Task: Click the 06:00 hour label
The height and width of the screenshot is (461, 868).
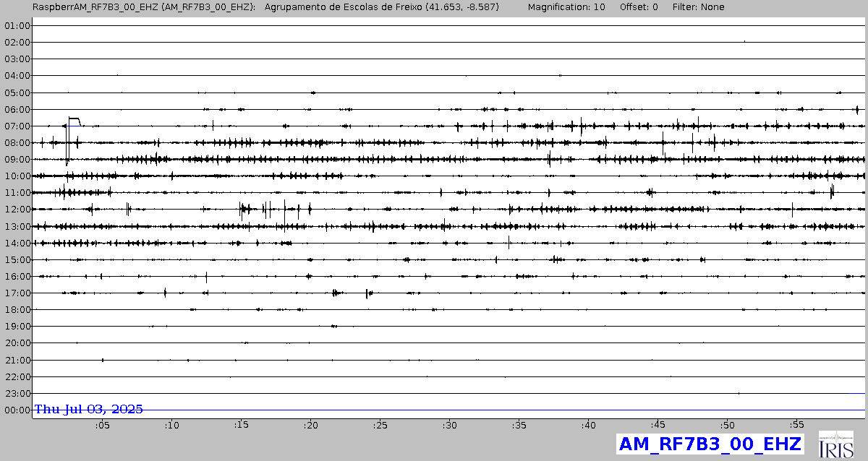Action: tap(17, 109)
